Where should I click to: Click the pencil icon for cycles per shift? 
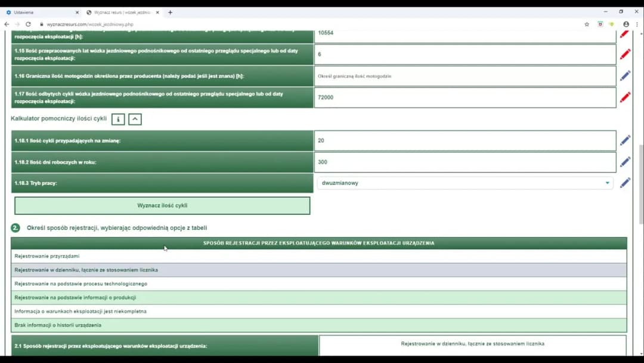click(x=625, y=140)
